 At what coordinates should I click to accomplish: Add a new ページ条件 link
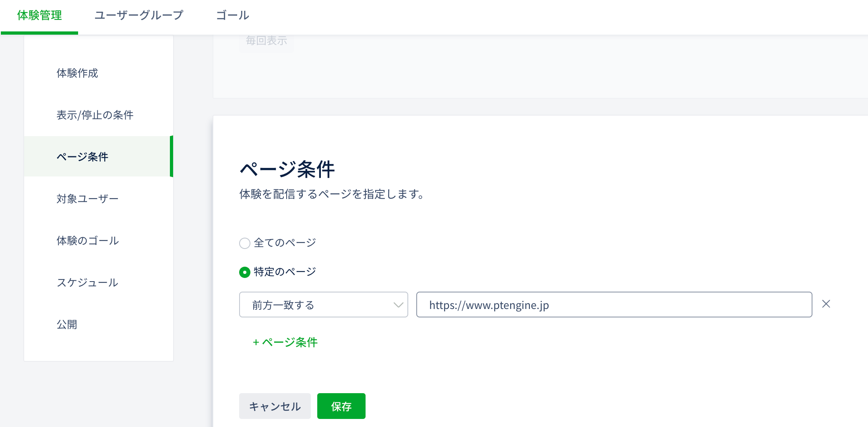click(x=285, y=342)
